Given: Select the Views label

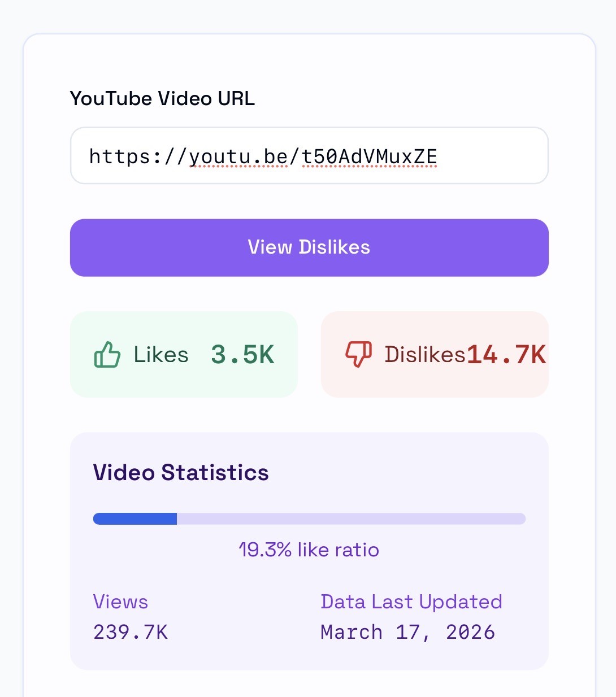Looking at the screenshot, I should click(x=120, y=602).
